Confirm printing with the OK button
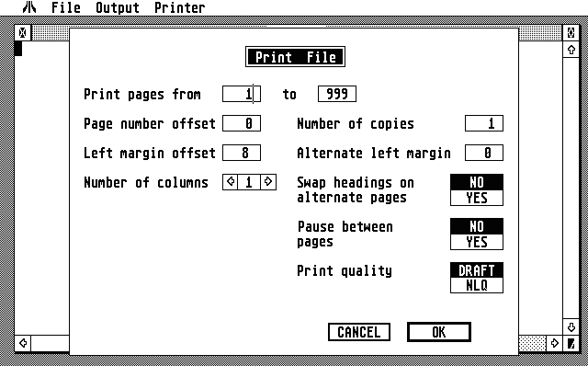This screenshot has width=588, height=366. [439, 332]
